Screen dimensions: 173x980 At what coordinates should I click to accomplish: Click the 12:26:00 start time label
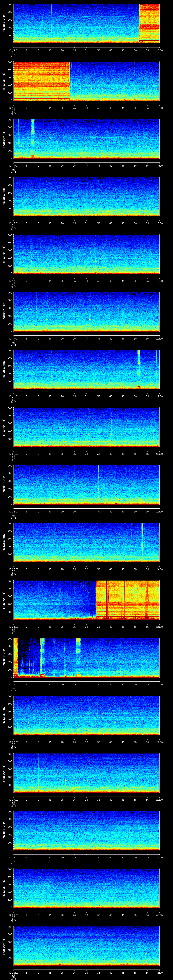[x=13, y=742]
